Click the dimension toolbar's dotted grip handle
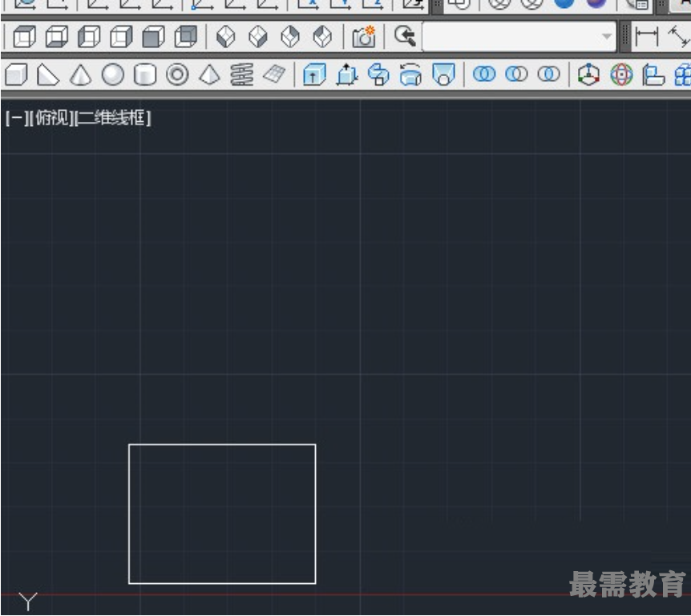Screen dimensions: 691x616 pyautogui.click(x=625, y=37)
